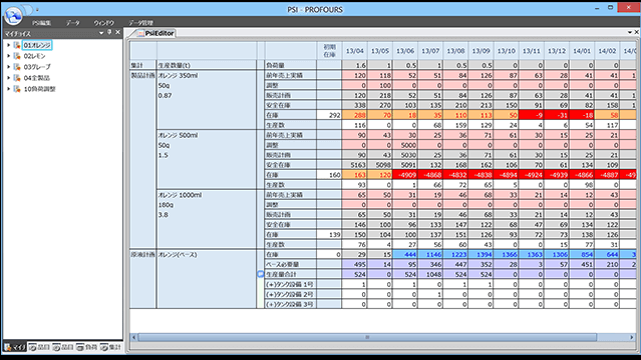Click the blue stock cell 1146
The width and height of the screenshot is (641, 360).
point(430,254)
